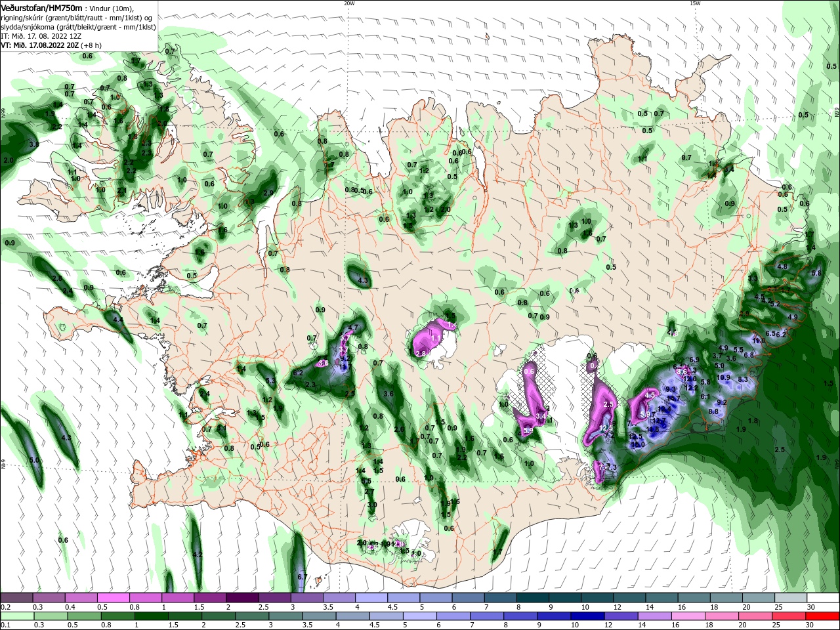Click the lavender 5 swatch in bottom legend row

pos(420,616)
